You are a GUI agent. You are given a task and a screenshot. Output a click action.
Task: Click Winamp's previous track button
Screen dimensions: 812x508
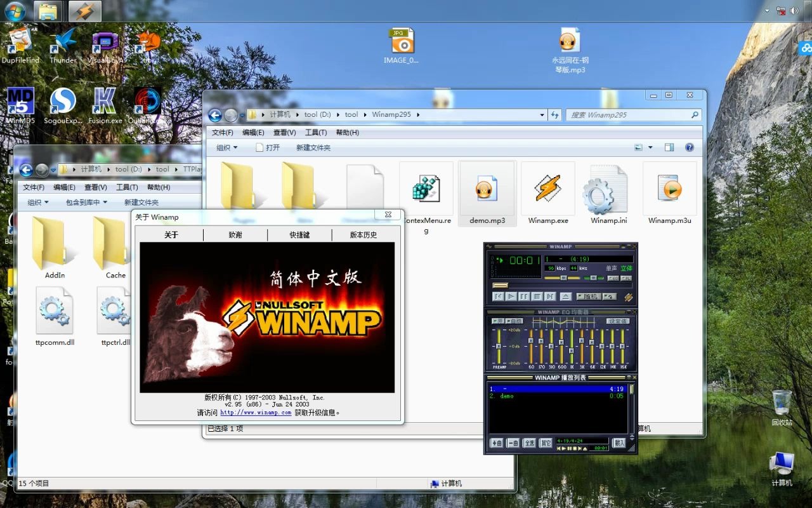point(499,297)
